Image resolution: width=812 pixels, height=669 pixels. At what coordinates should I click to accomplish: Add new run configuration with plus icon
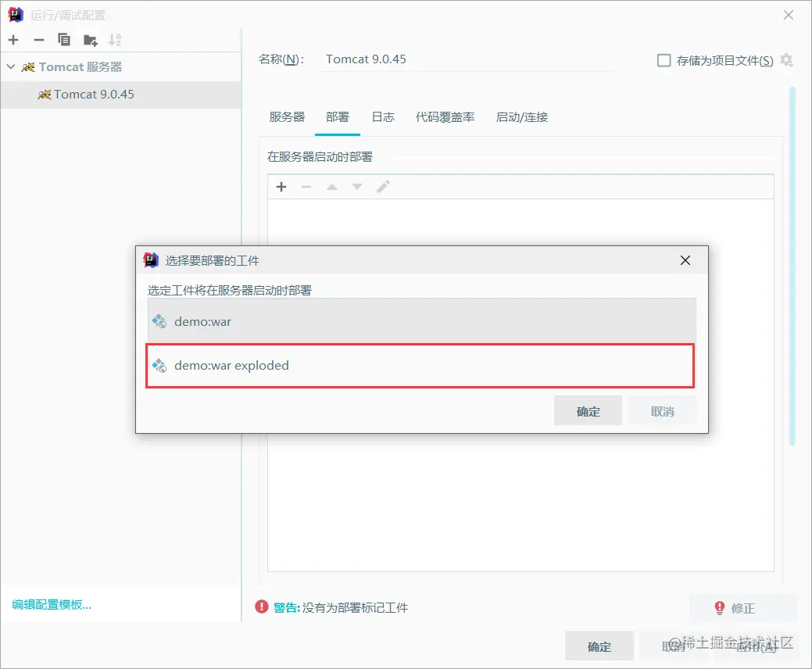click(13, 40)
